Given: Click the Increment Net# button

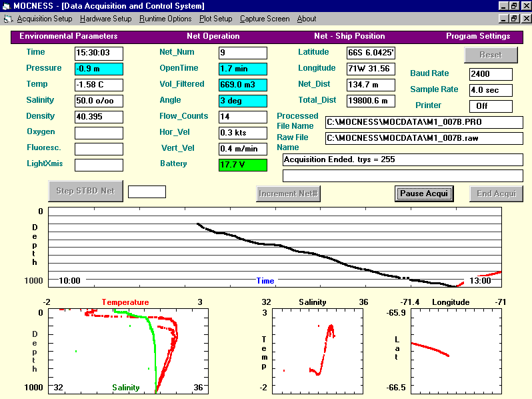Looking at the screenshot, I should click(x=288, y=193).
